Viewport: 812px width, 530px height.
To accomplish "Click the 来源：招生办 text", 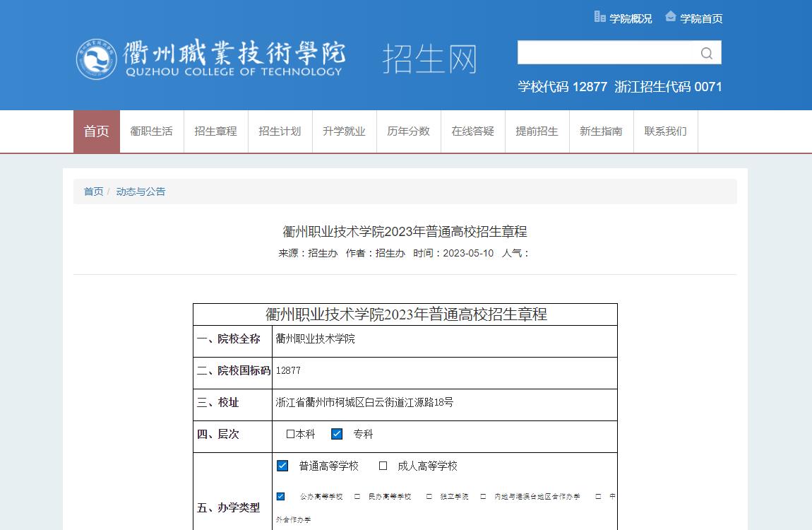I will tap(308, 254).
